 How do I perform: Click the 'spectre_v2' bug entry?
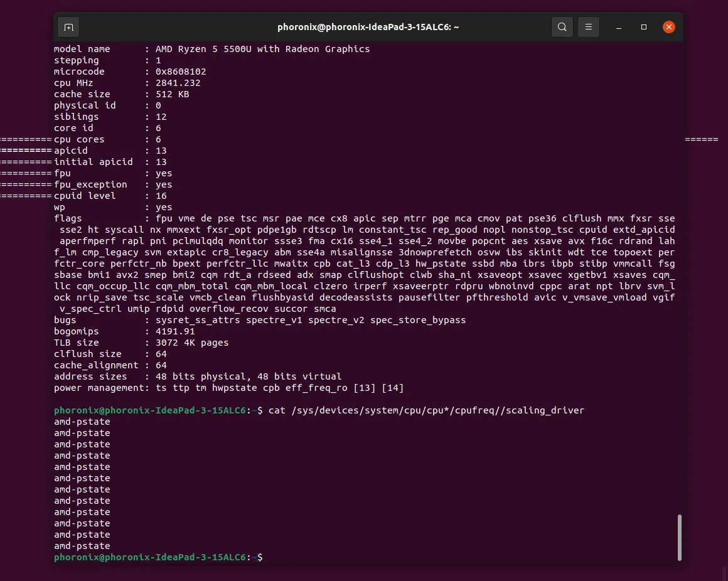336,320
